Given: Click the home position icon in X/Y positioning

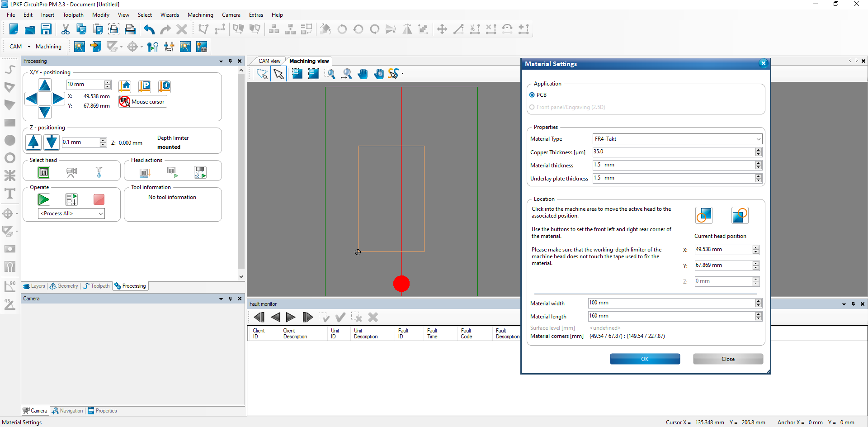Looking at the screenshot, I should [125, 86].
